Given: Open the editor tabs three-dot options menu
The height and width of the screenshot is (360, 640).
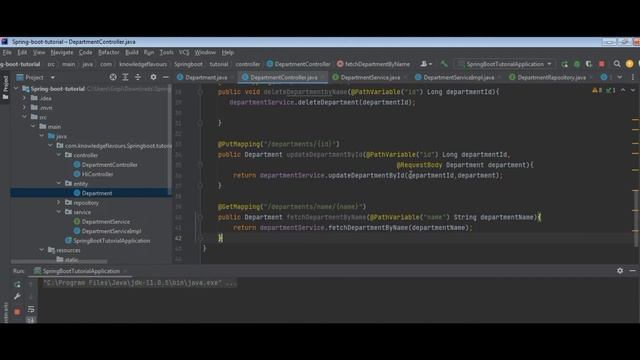Looking at the screenshot, I should click(x=633, y=77).
